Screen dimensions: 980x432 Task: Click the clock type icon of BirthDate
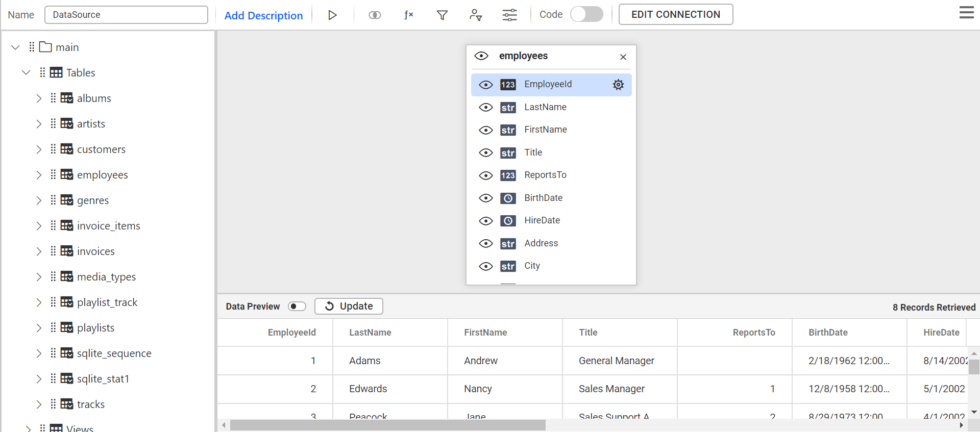[x=508, y=198]
